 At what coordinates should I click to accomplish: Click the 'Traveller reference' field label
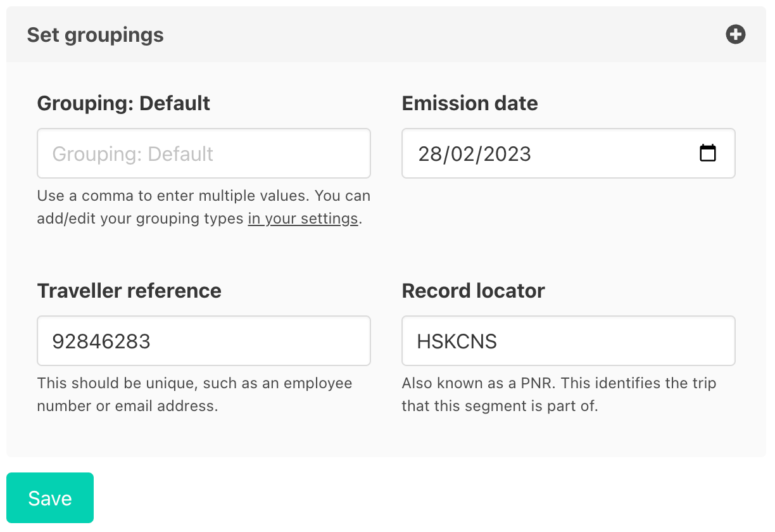(x=129, y=291)
